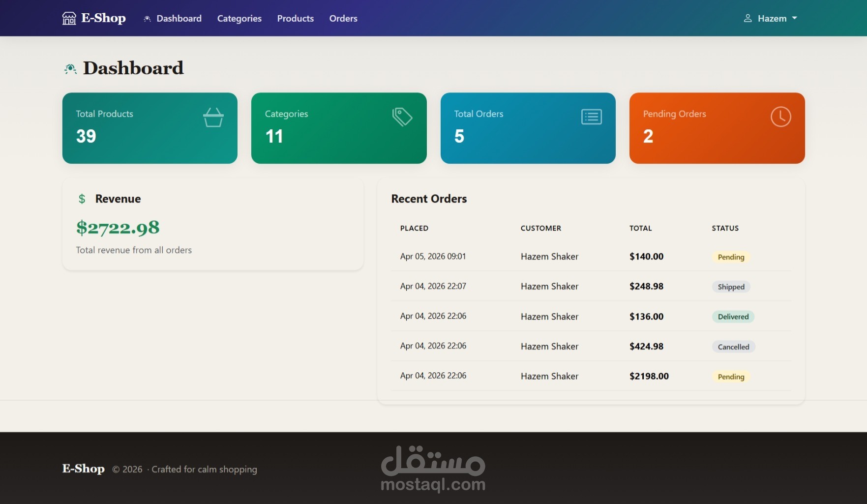Click Hazem Shaker in the $248.98 row
Screen dimensions: 867x504
[549, 286]
